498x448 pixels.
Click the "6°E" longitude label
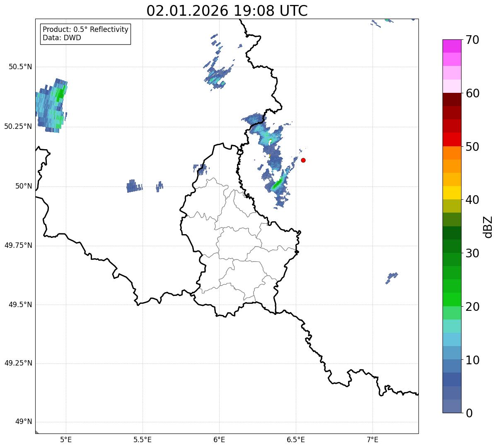(x=219, y=440)
